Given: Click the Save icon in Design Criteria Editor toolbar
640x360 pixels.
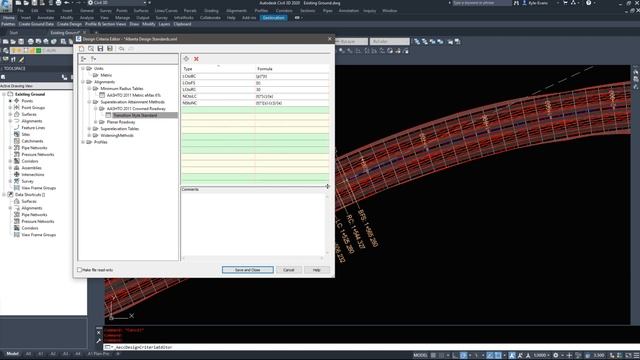Looking at the screenshot, I should click(x=100, y=49).
